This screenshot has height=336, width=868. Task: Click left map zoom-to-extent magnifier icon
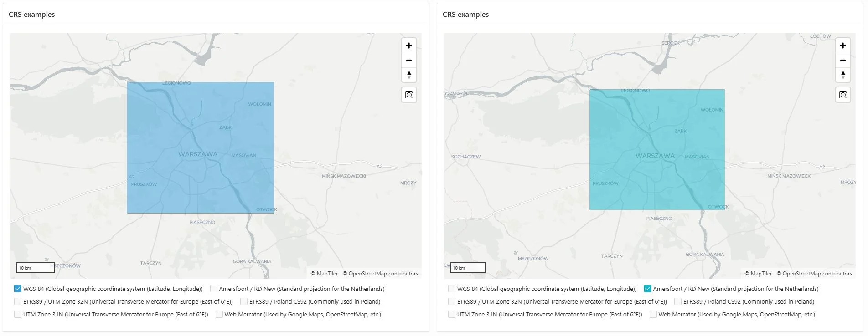click(409, 95)
